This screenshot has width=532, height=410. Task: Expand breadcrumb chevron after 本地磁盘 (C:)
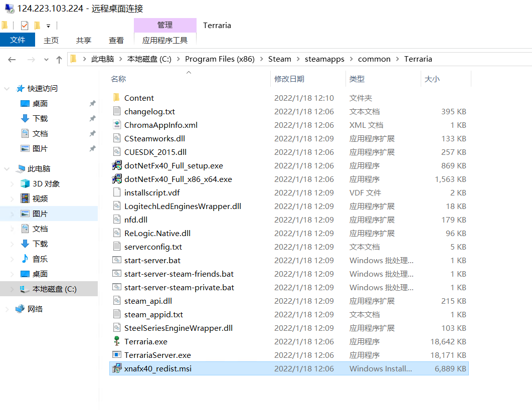coord(178,59)
